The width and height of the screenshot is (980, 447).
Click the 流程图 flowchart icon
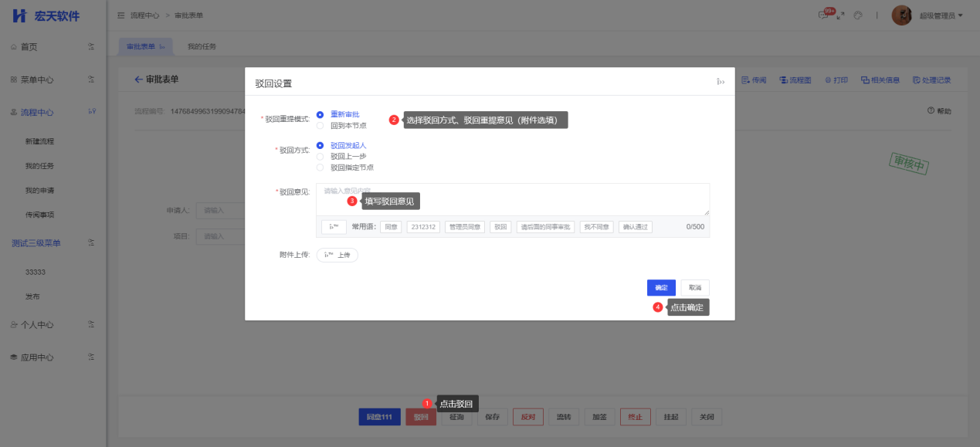coord(795,80)
